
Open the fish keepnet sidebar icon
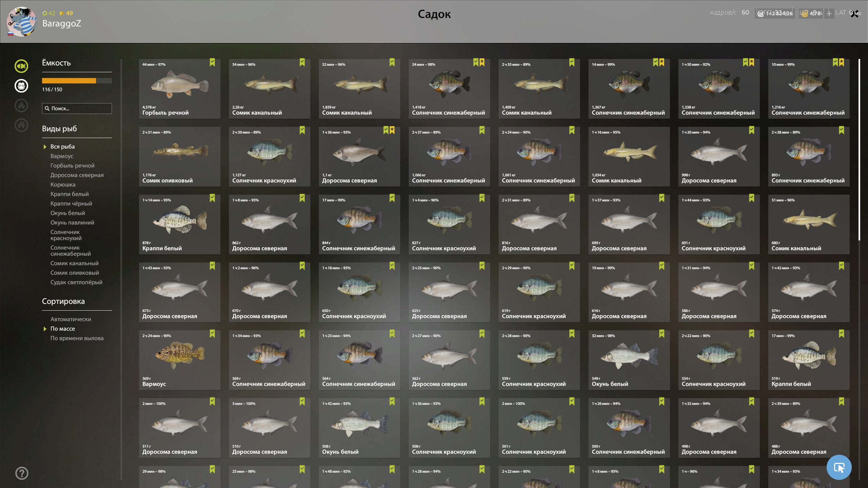21,66
